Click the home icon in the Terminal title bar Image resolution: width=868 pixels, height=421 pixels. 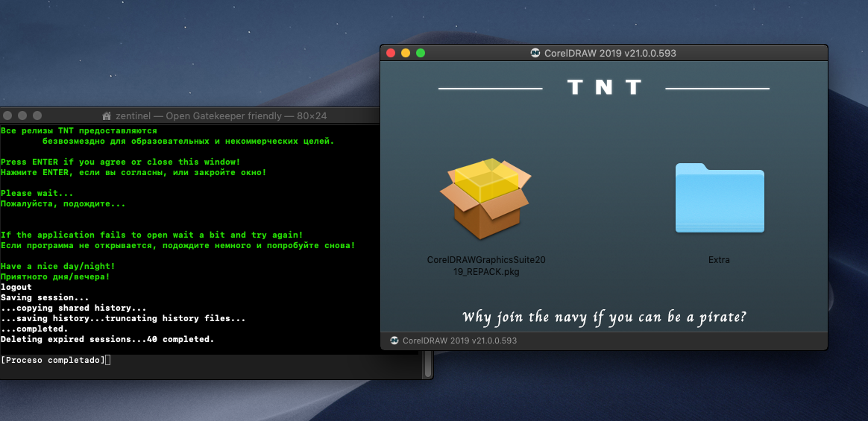107,116
